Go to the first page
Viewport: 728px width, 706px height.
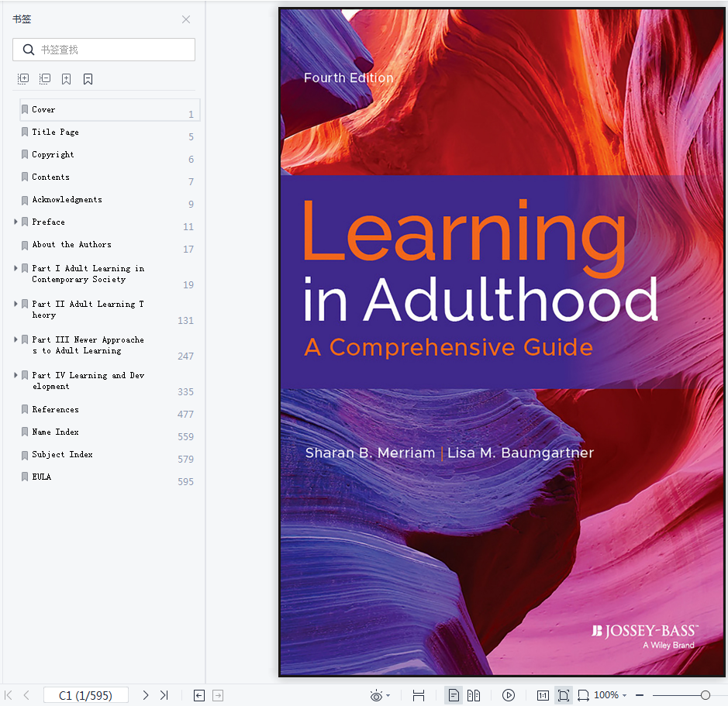pyautogui.click(x=9, y=695)
